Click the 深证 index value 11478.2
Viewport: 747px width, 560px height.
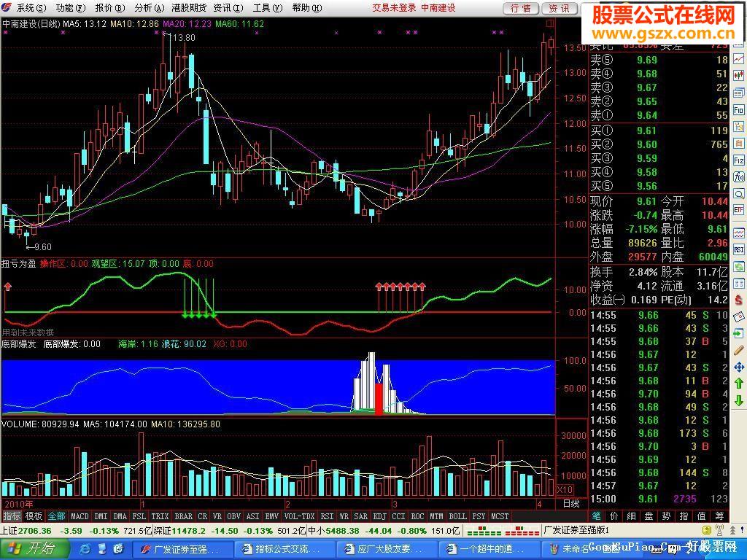pos(188,531)
